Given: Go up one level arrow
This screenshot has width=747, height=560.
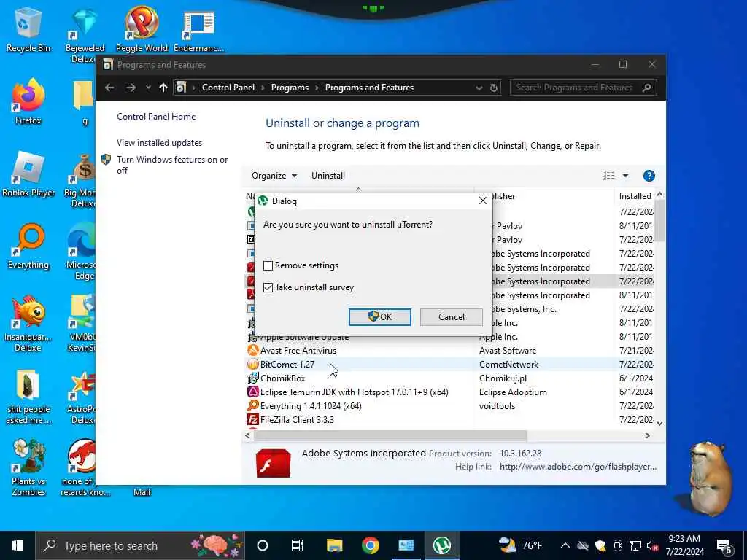Looking at the screenshot, I should click(x=163, y=87).
